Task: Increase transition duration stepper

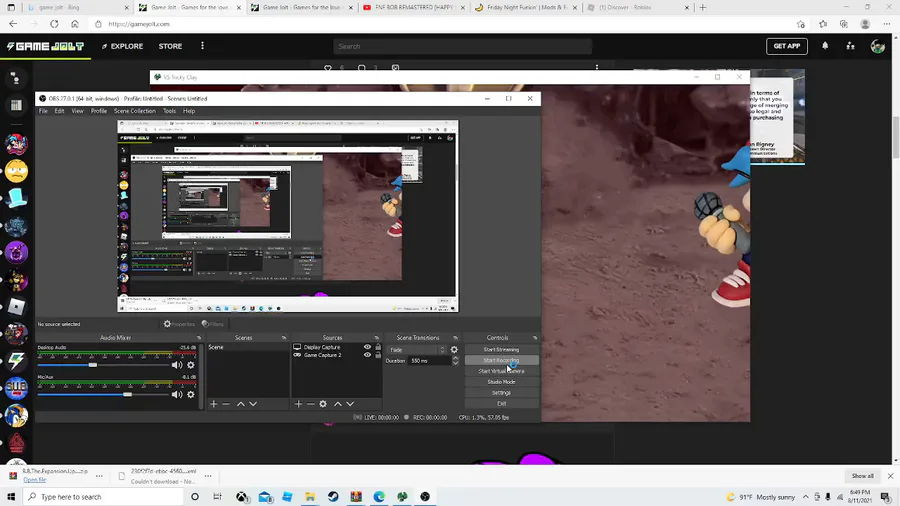Action: click(x=455, y=359)
